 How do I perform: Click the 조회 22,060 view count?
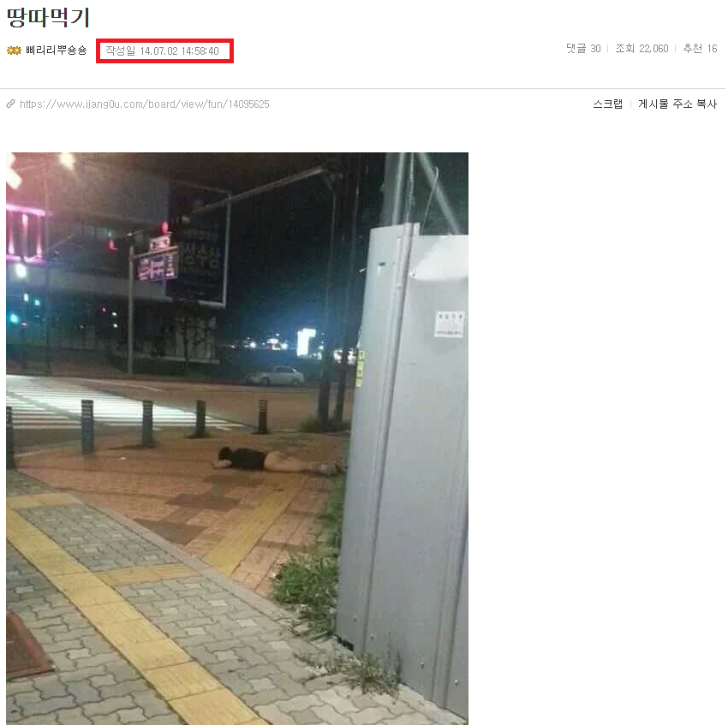(x=641, y=48)
